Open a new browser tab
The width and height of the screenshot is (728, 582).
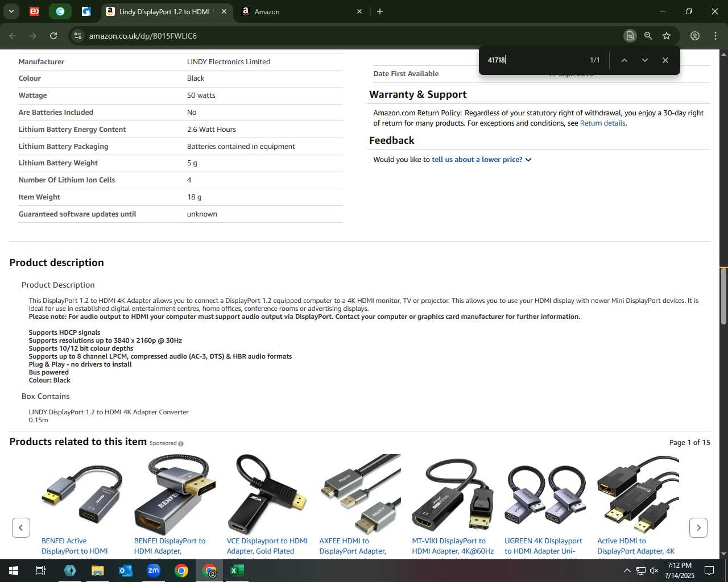point(380,11)
